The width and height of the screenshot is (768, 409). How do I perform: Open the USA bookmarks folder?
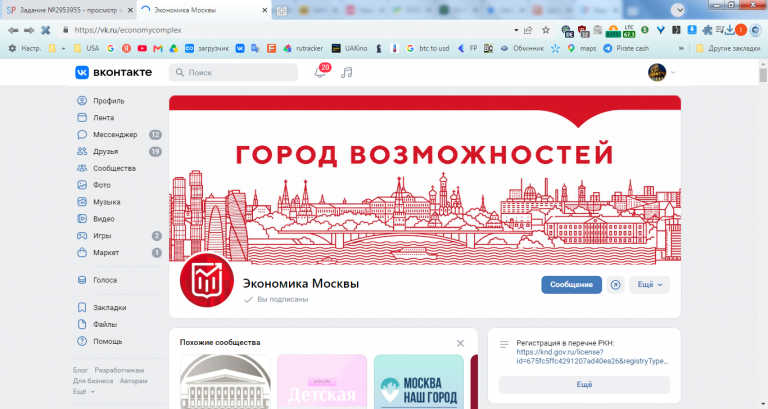coord(86,48)
